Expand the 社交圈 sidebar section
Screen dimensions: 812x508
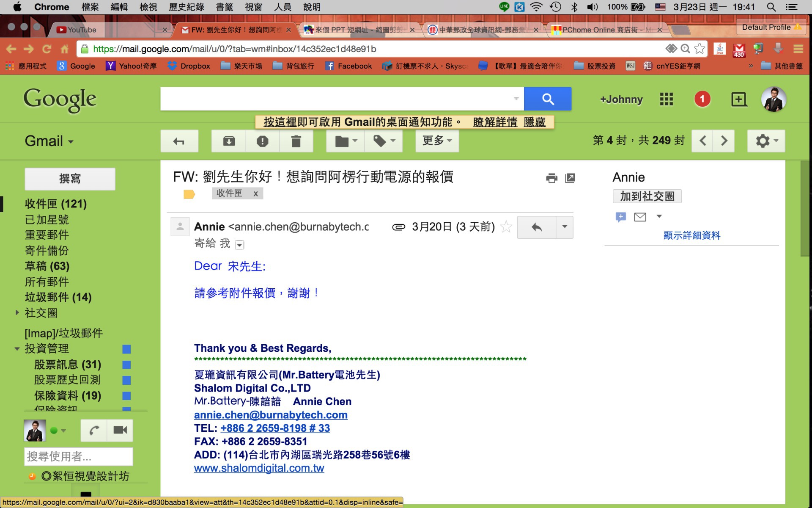(x=17, y=312)
